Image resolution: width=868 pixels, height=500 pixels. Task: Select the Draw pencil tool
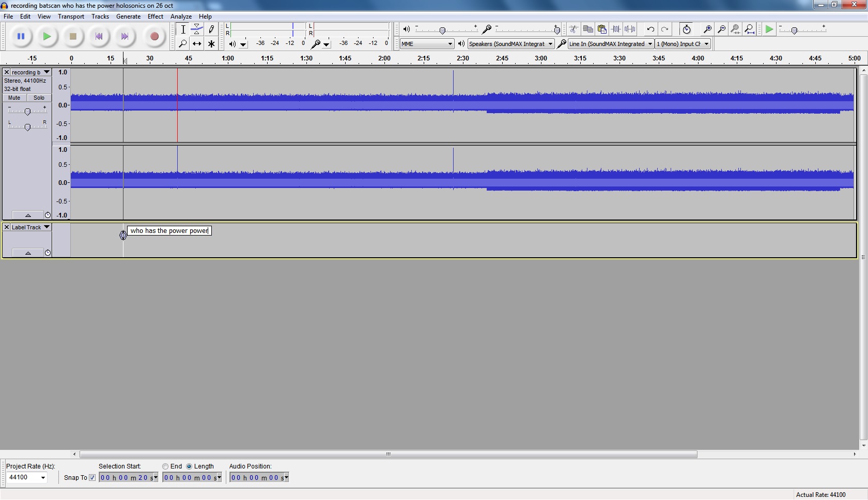tap(211, 29)
